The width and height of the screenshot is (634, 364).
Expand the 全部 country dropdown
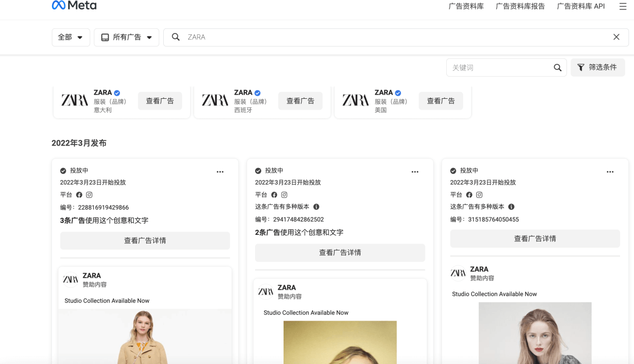(x=70, y=37)
